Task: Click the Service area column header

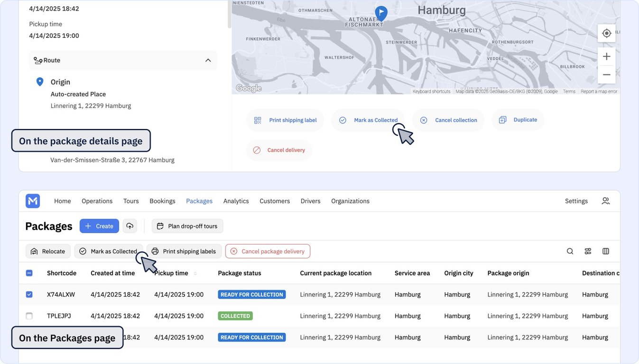Action: click(412, 273)
